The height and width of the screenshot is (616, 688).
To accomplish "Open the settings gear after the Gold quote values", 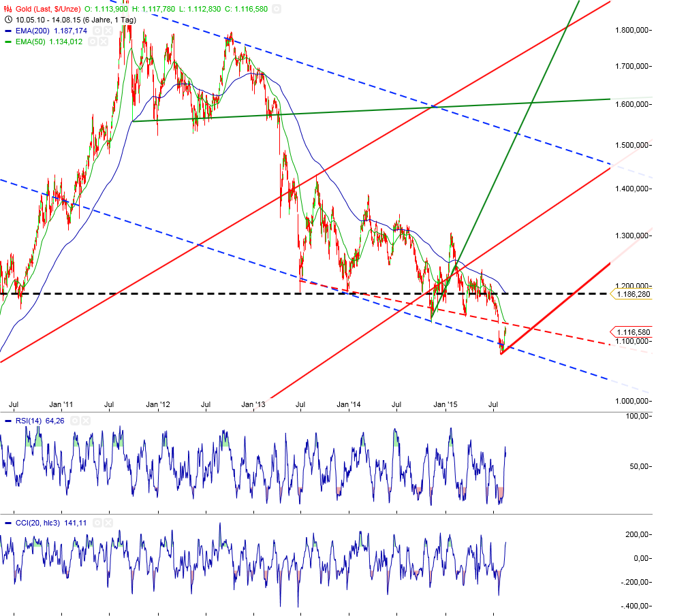I will click(x=277, y=10).
